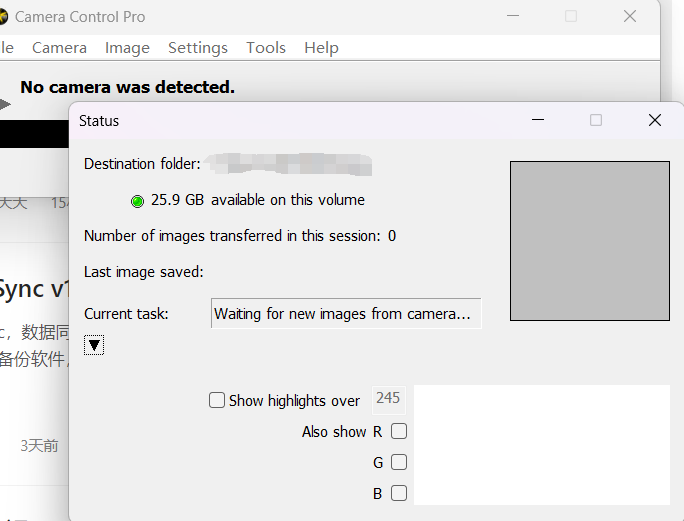684x521 pixels.
Task: Close the Status window
Action: pos(655,120)
